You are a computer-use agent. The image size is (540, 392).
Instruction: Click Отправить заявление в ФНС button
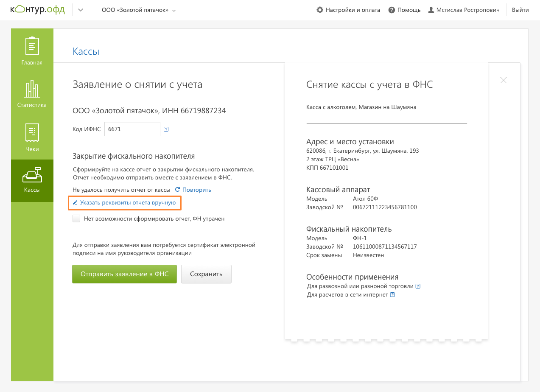[x=124, y=274]
